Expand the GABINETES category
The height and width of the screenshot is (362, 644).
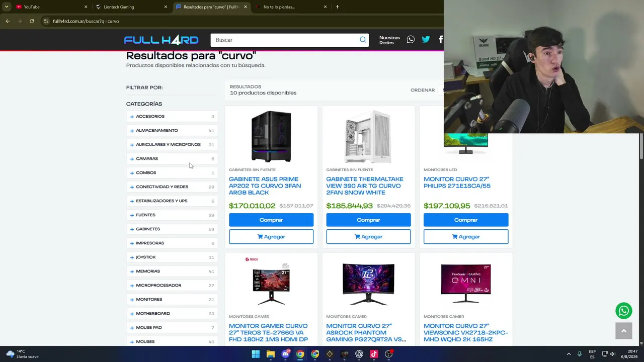point(172,229)
